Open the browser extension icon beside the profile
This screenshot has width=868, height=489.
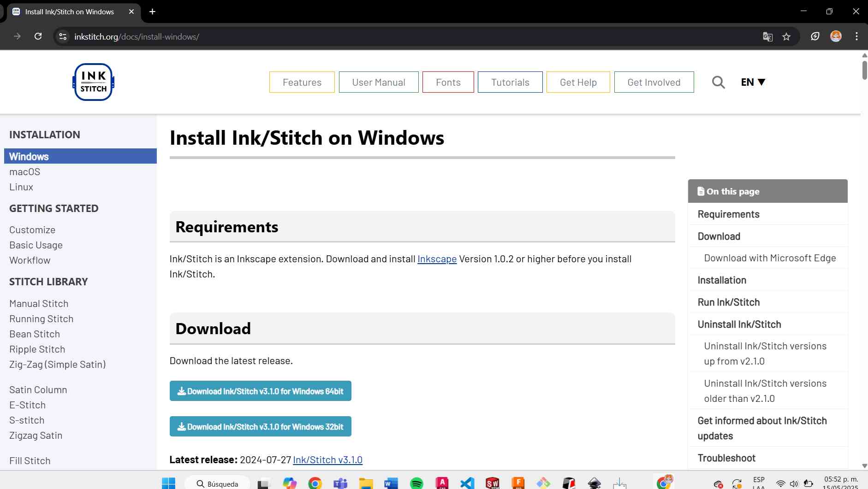tap(815, 36)
